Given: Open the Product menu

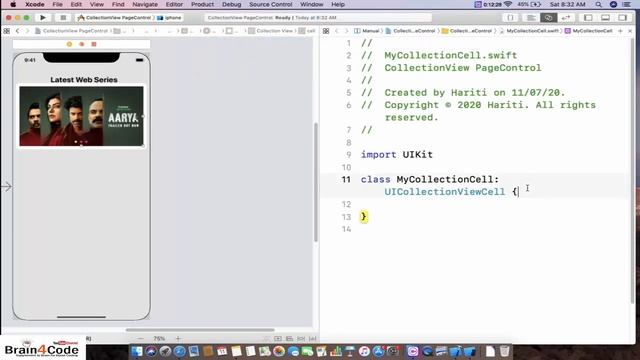Looking at the screenshot, I should click(202, 4).
